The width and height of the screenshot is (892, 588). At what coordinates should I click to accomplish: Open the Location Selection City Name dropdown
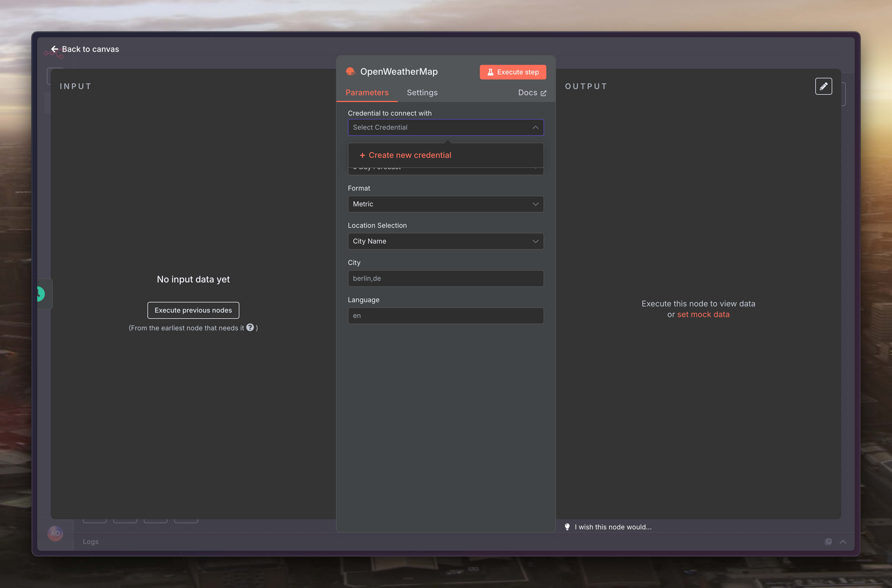pos(445,241)
